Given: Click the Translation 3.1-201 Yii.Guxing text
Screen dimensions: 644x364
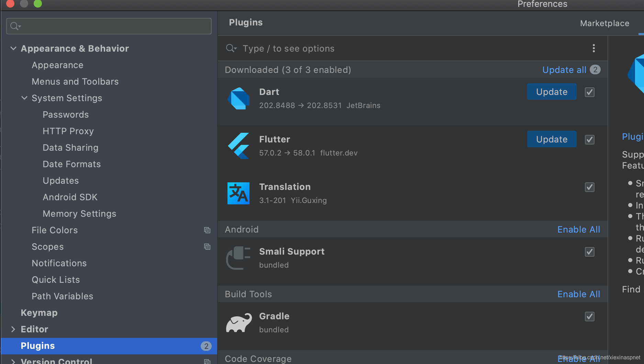Looking at the screenshot, I should tap(293, 200).
